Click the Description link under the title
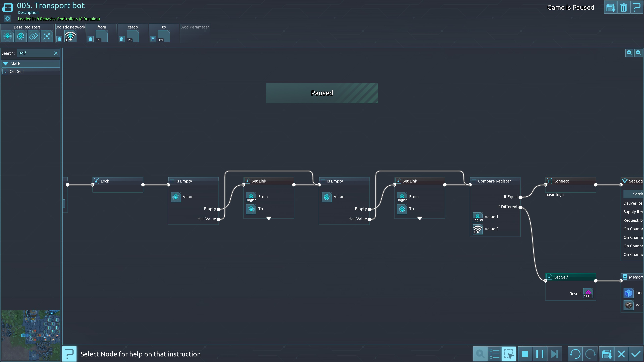The image size is (644, 362). click(28, 13)
